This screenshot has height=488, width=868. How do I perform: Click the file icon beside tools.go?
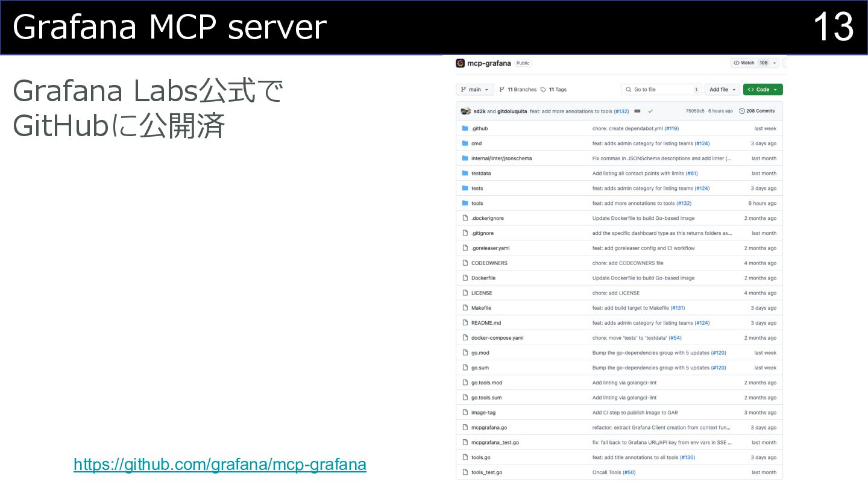point(465,457)
